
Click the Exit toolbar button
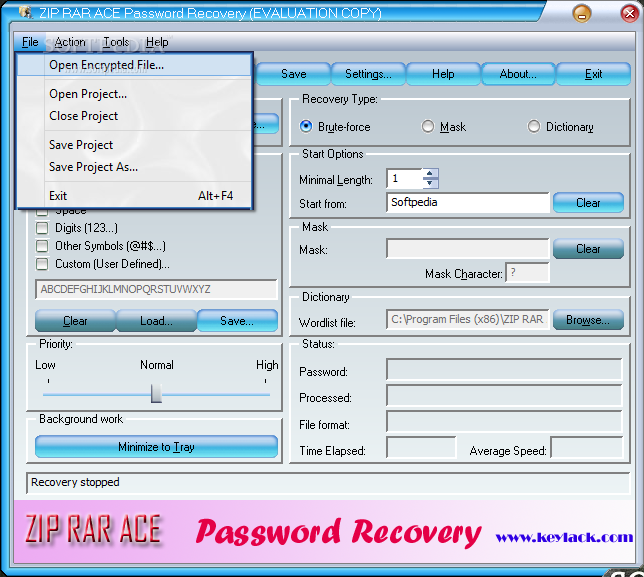[x=593, y=74]
